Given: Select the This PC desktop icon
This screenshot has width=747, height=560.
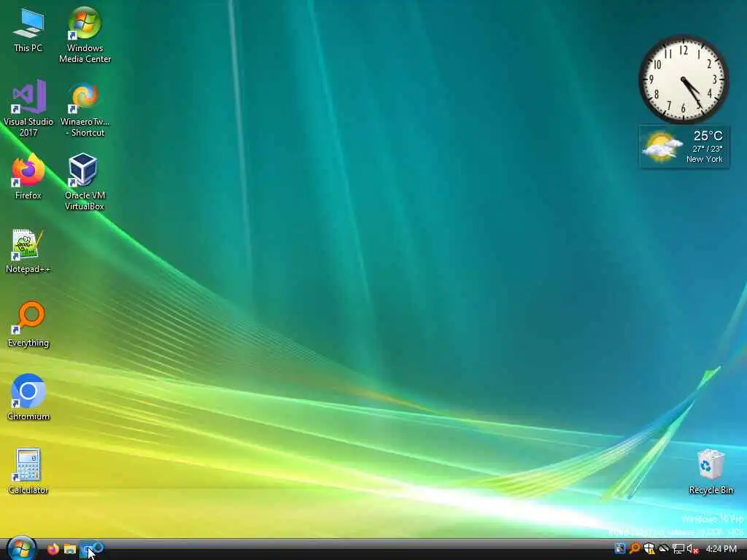Looking at the screenshot, I should 28,31.
